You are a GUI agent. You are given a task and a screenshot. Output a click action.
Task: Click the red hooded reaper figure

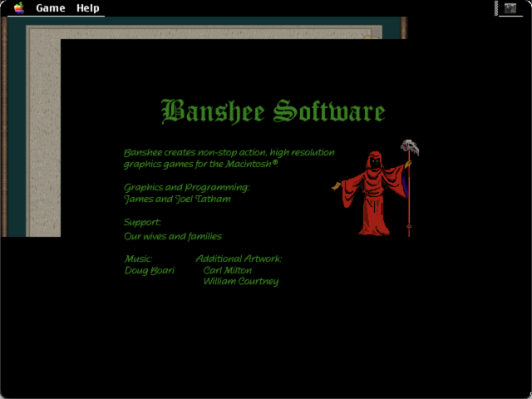(375, 189)
